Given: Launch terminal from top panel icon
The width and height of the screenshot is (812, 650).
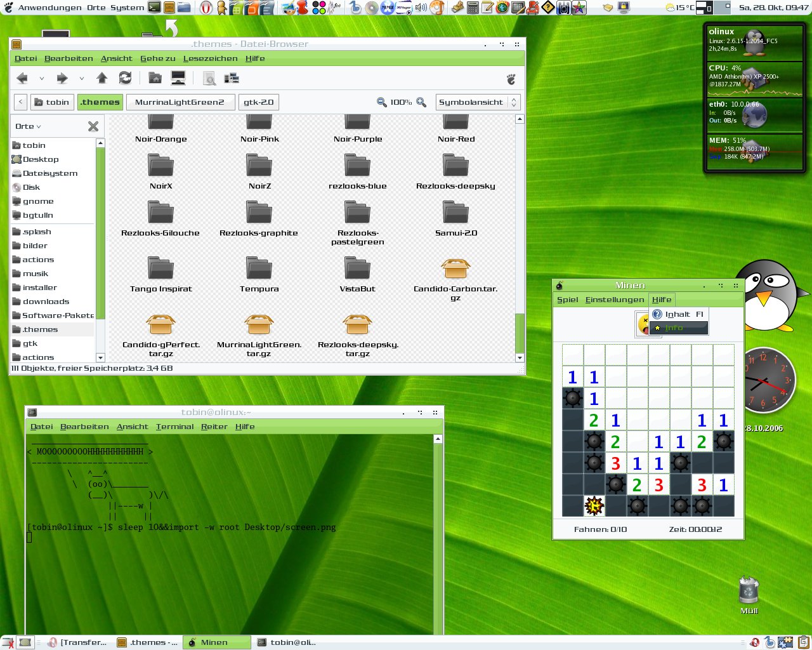Looking at the screenshot, I should tap(154, 8).
